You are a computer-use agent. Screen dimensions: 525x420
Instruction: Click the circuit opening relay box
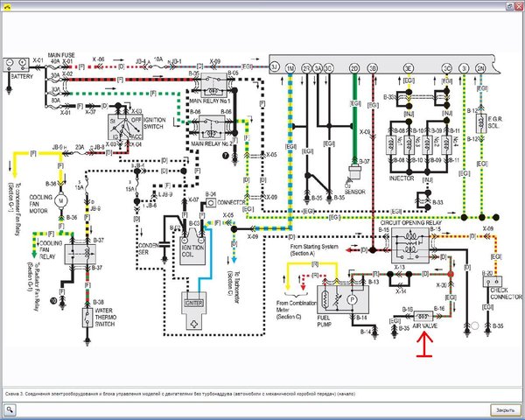tap(410, 246)
